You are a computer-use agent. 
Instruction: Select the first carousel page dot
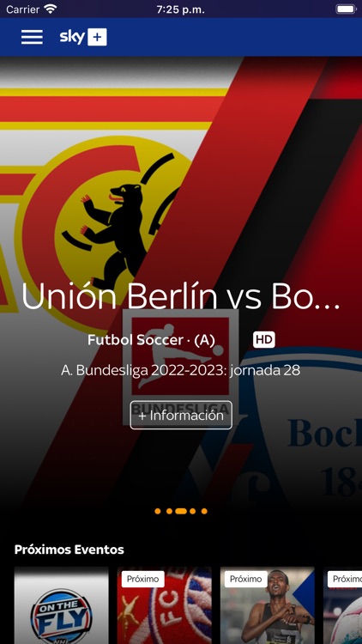(158, 512)
